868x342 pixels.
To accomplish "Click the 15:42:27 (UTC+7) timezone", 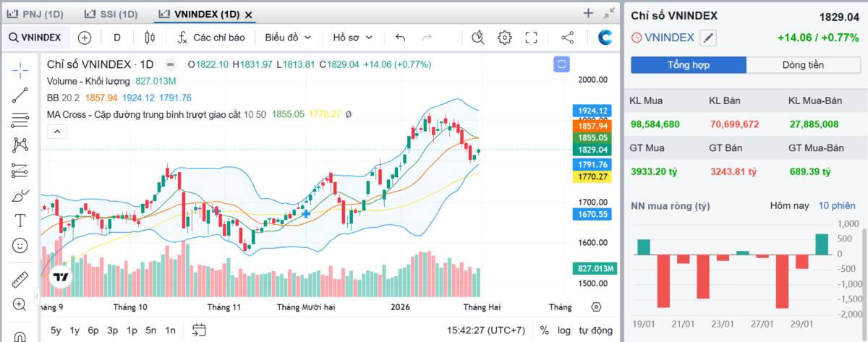I will pos(485,330).
